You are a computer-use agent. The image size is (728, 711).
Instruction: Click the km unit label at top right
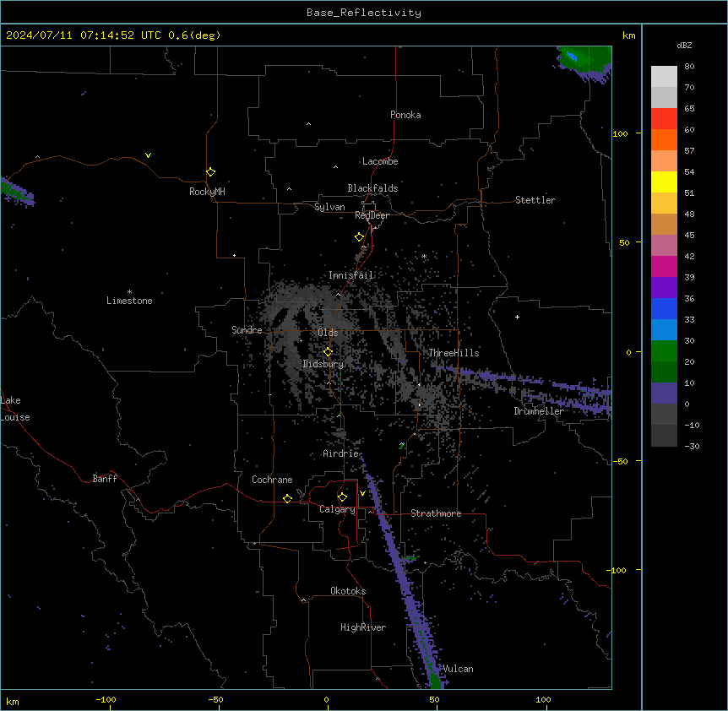pos(629,35)
